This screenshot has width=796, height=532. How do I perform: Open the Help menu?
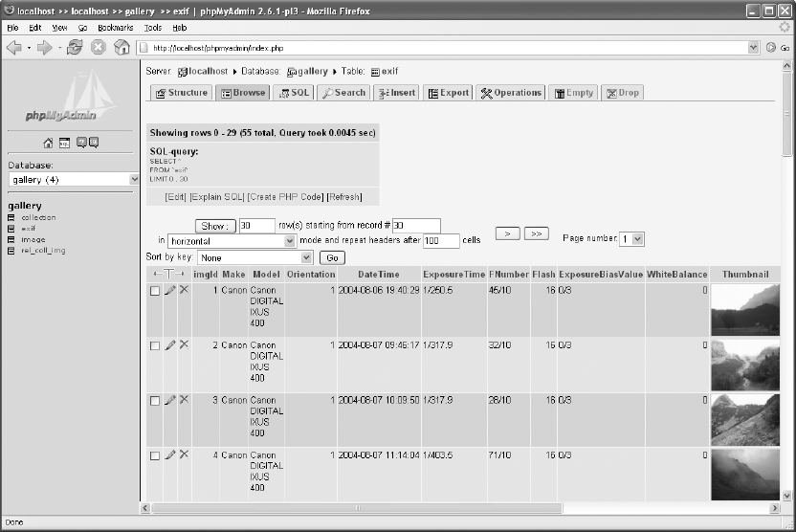click(180, 28)
